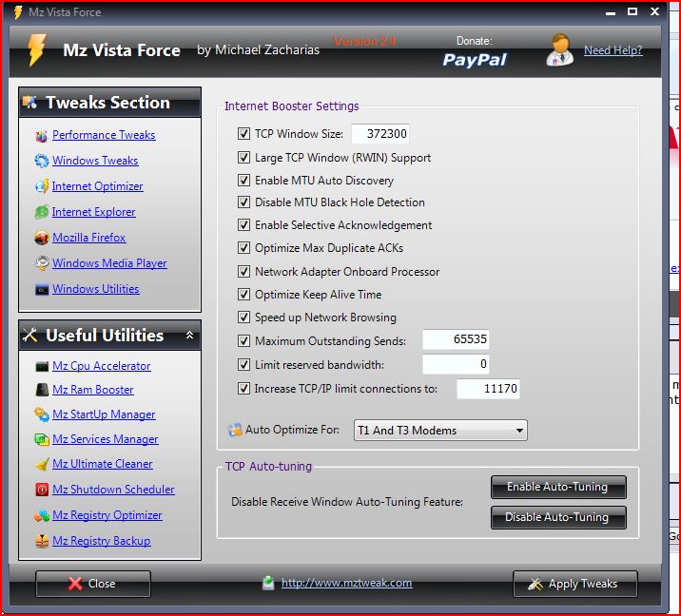Toggle Limit reserved bandwidth checkbox
The height and width of the screenshot is (616, 681).
click(x=243, y=365)
